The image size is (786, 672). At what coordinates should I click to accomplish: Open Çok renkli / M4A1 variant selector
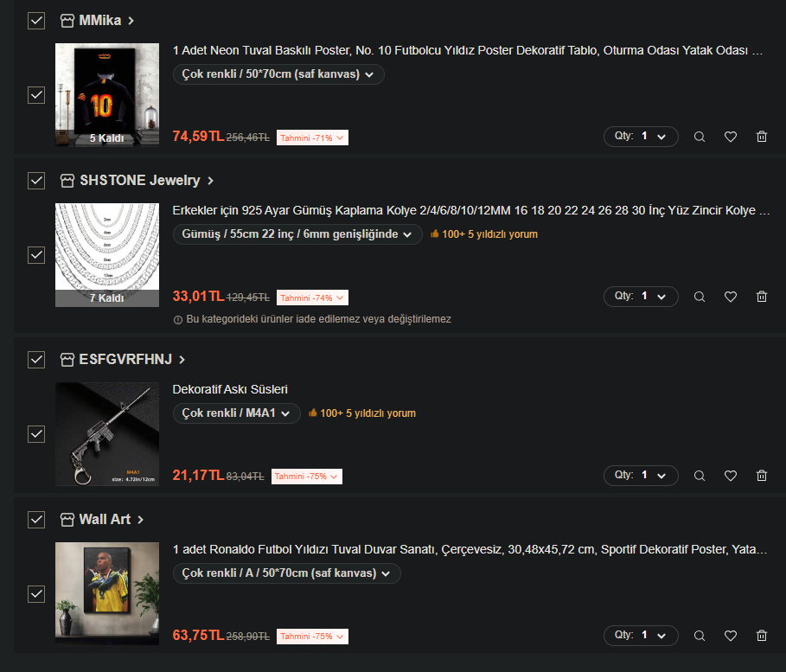click(x=236, y=413)
